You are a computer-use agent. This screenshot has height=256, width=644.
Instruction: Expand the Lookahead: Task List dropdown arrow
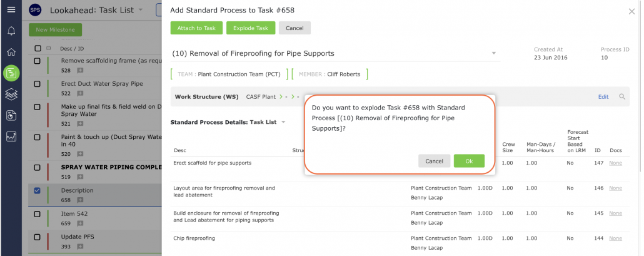141,10
